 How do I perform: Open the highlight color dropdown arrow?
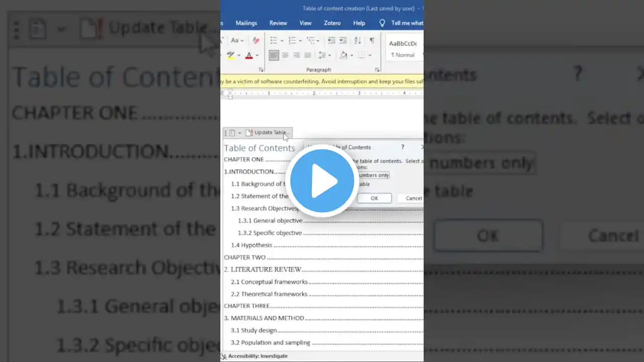pyautogui.click(x=238, y=55)
